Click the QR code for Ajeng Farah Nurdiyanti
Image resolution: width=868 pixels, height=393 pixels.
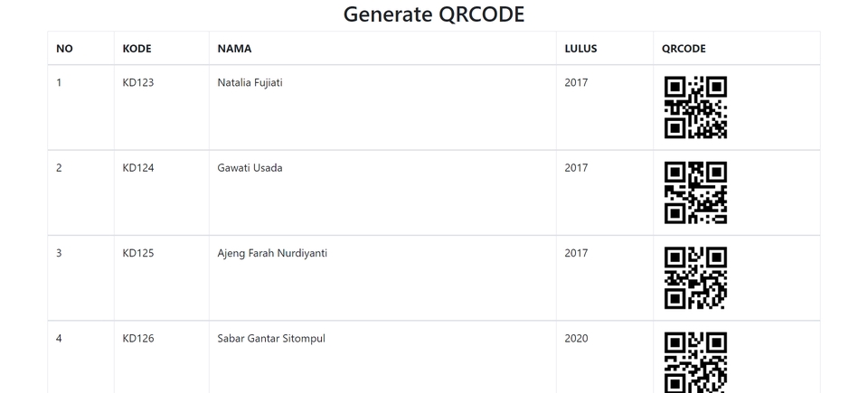(x=695, y=278)
